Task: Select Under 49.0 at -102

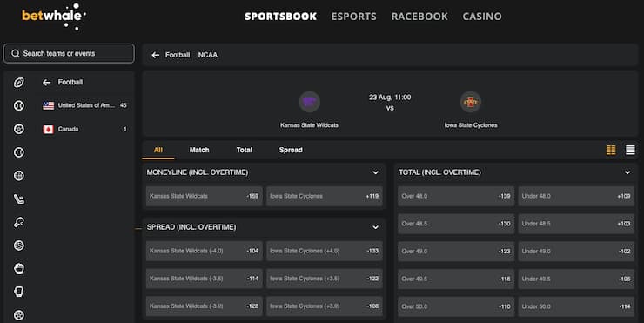Action: (576, 251)
